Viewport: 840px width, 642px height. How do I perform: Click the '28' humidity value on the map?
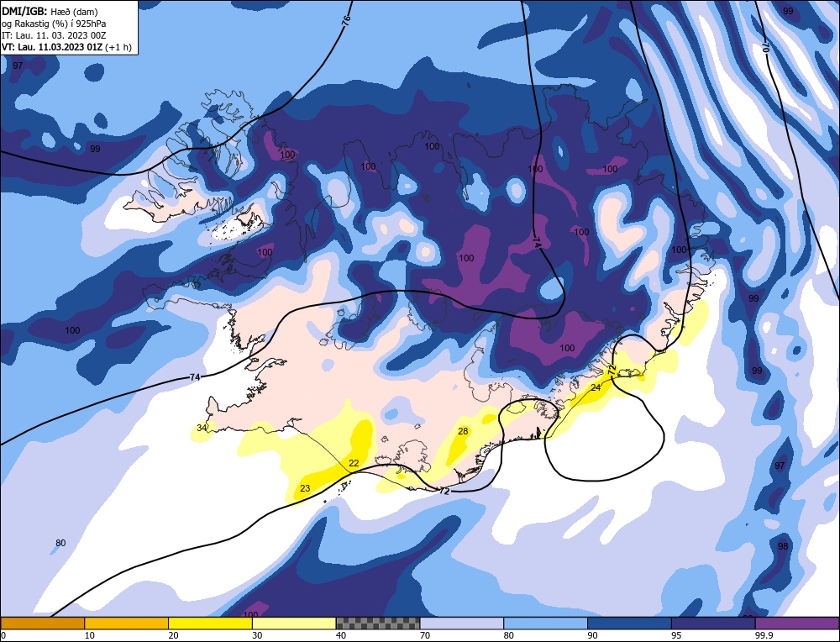coord(463,431)
